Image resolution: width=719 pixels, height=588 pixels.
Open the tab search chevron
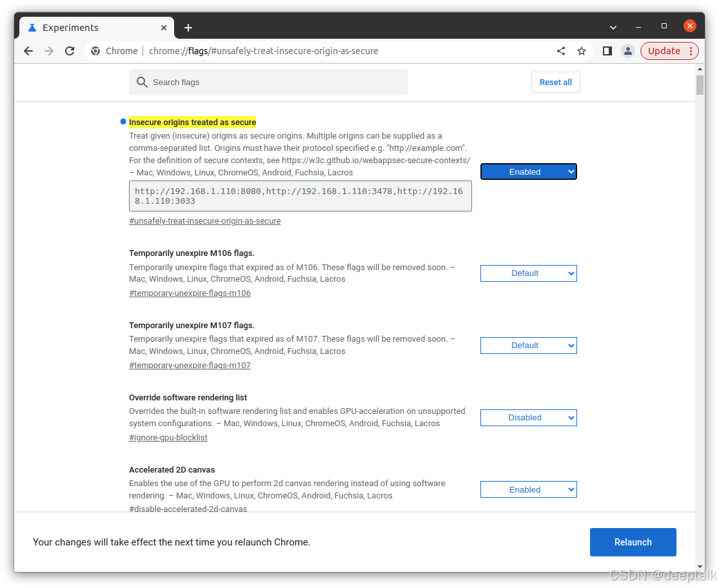pos(613,28)
